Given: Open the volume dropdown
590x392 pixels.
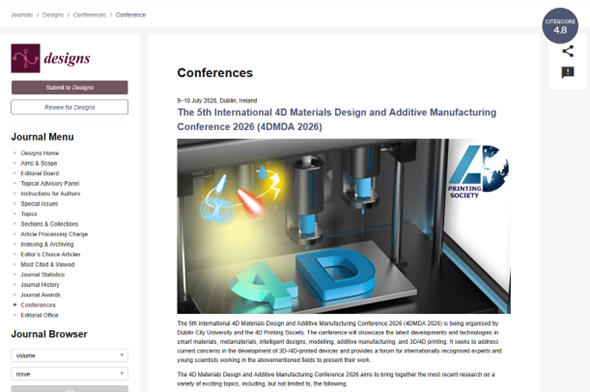Looking at the screenshot, I should click(70, 355).
